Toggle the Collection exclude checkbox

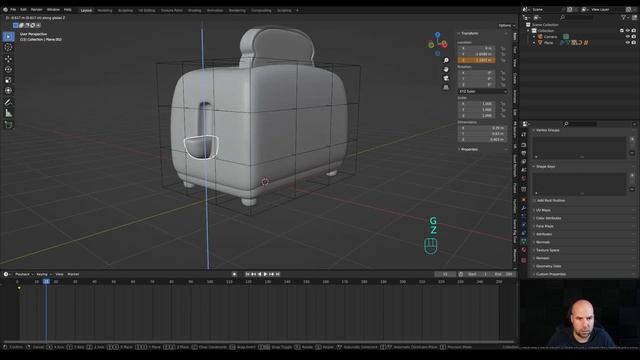(x=622, y=31)
